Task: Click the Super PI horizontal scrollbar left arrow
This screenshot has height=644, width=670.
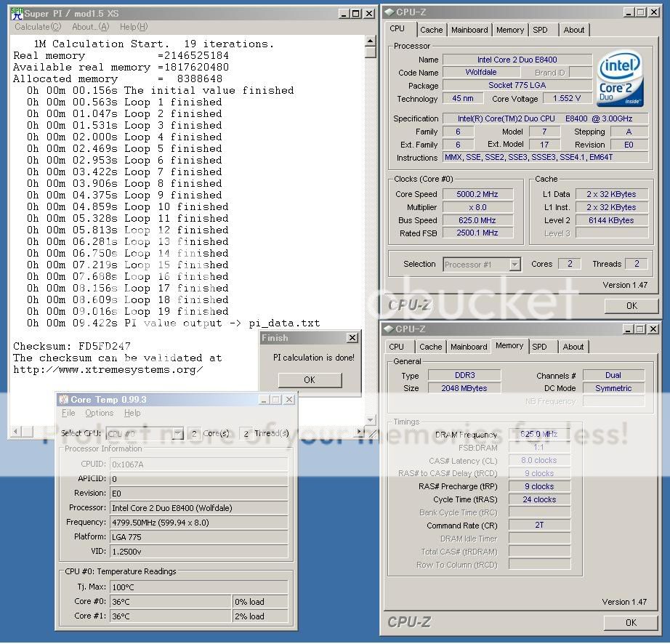Action: pos(16,432)
